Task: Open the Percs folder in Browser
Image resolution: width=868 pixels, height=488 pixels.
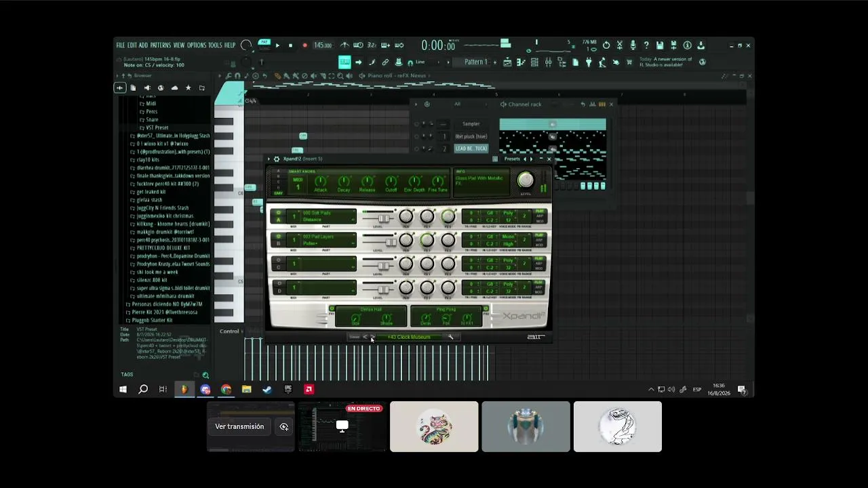Action: pyautogui.click(x=151, y=112)
